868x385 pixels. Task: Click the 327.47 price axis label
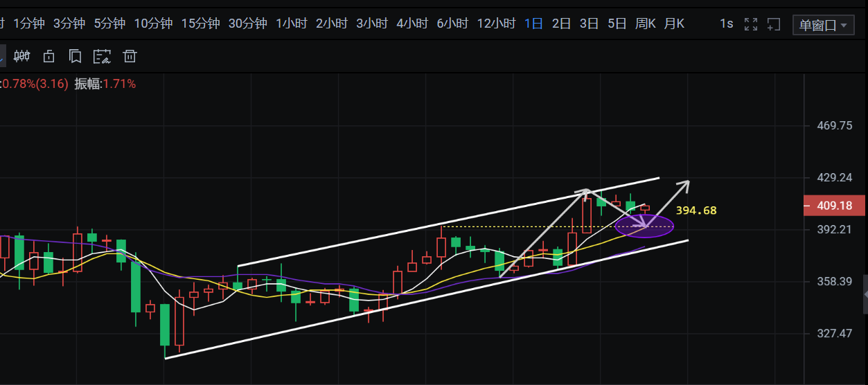tap(835, 333)
